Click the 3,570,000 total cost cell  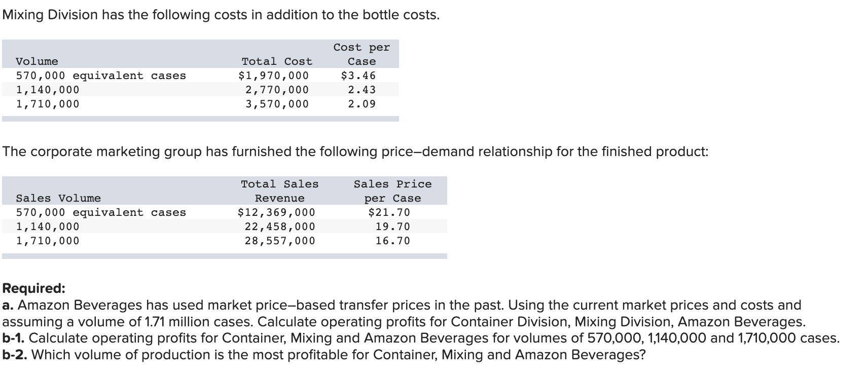(277, 104)
